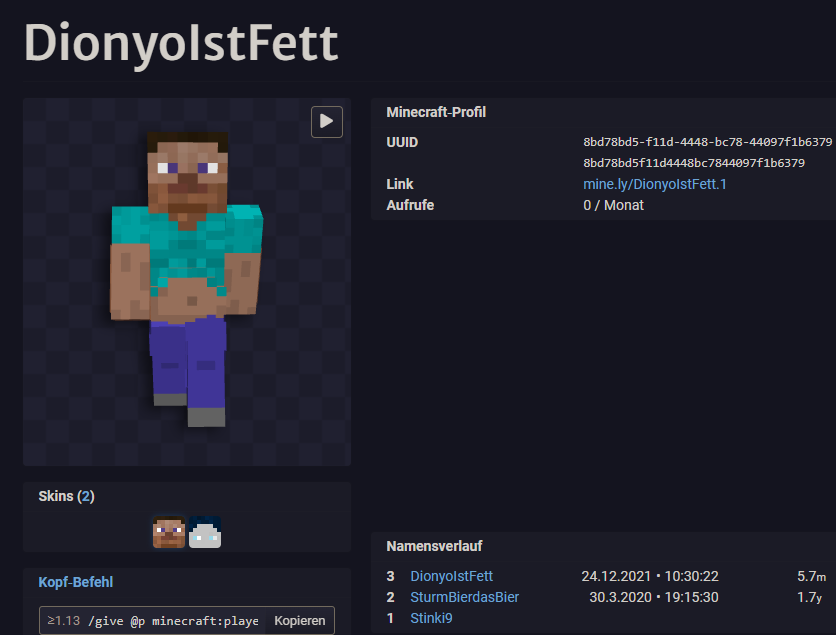The image size is (836, 635).
Task: Click the Link label
Action: [x=400, y=184]
